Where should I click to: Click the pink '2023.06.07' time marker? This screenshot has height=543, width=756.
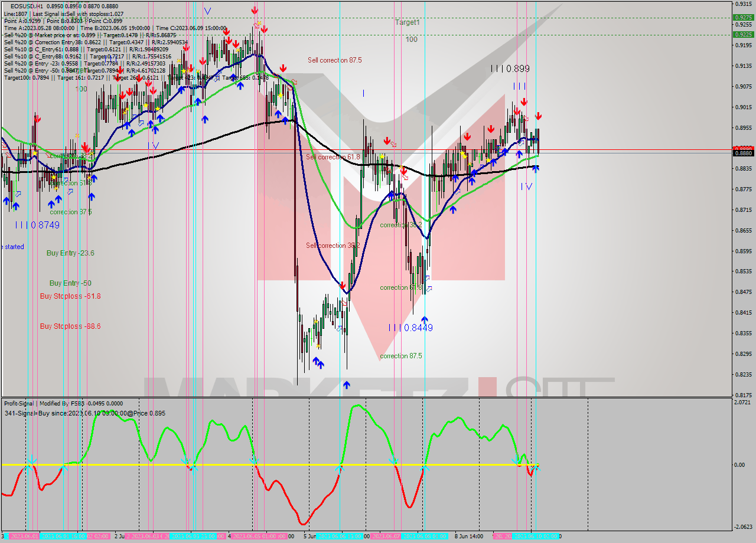(x=386, y=537)
